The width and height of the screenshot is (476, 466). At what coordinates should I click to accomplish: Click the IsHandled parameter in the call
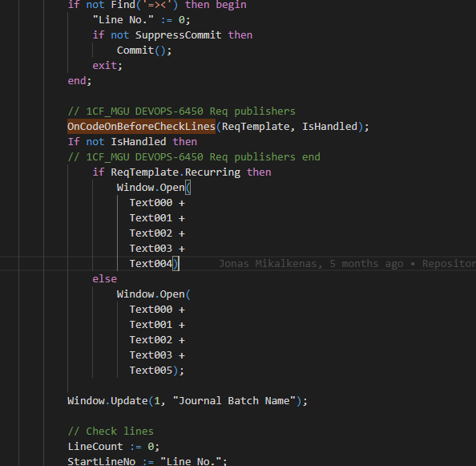click(329, 127)
